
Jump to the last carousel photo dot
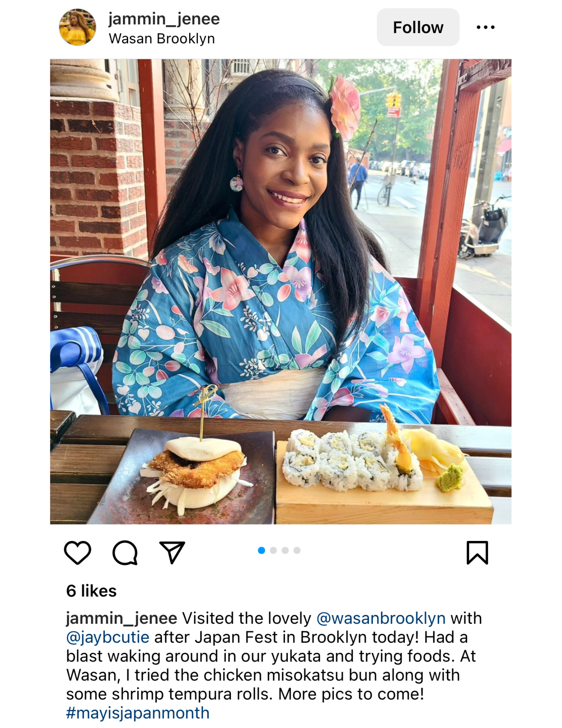[x=297, y=550]
